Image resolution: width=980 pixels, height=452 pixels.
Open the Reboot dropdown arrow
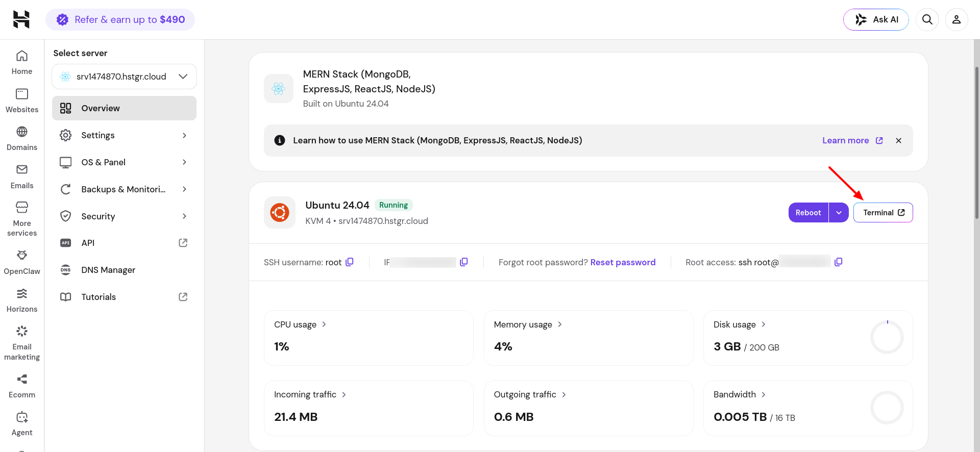point(839,213)
